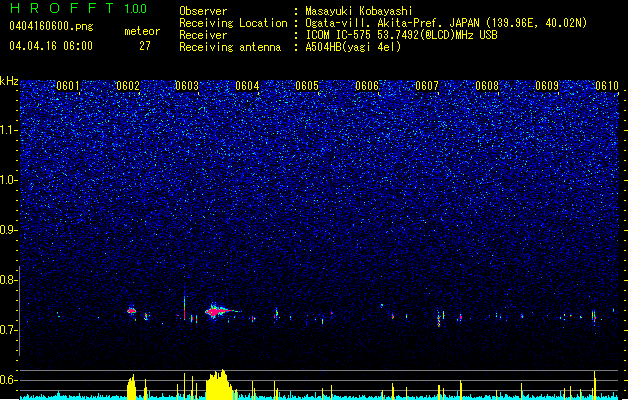Click the 0604 time marker
This screenshot has height=400, width=629.
coord(247,86)
